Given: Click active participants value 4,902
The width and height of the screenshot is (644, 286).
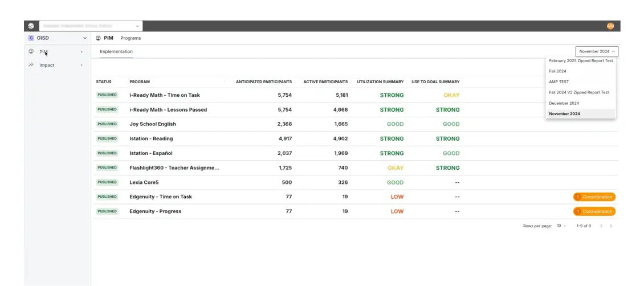Looking at the screenshot, I should pos(340,138).
